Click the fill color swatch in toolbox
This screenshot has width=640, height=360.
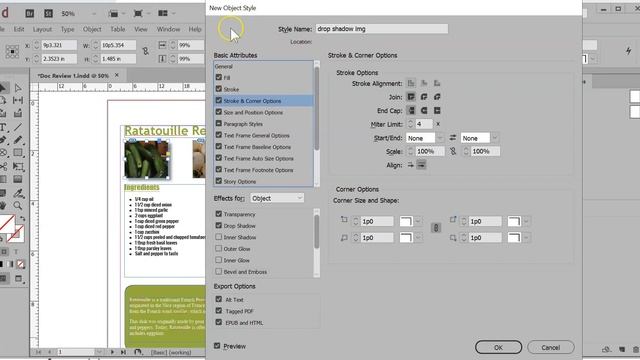tap(7, 224)
